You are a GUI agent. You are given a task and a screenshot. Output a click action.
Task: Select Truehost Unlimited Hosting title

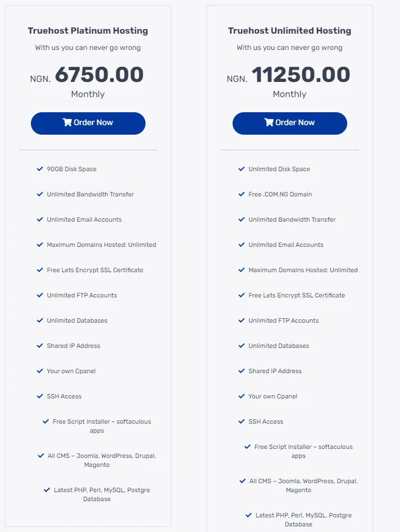click(290, 30)
